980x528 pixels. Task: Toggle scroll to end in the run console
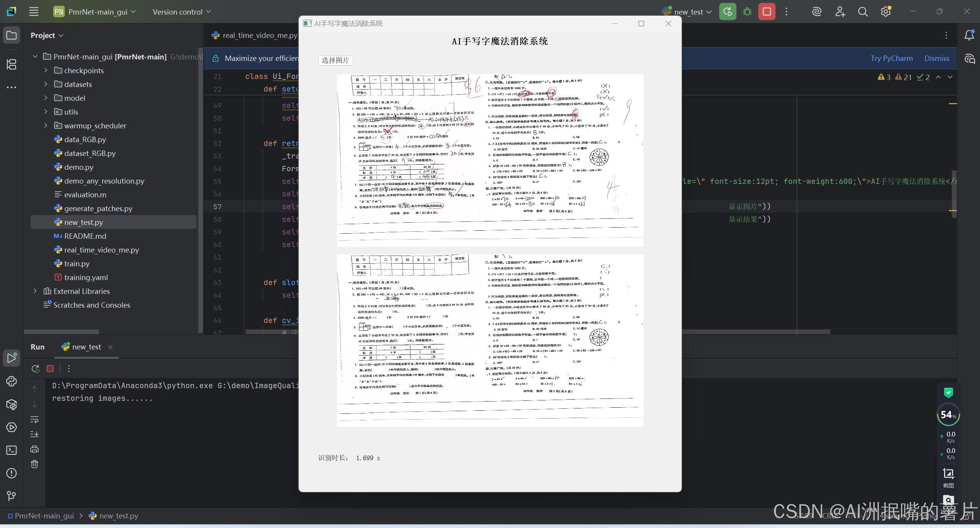pyautogui.click(x=34, y=434)
